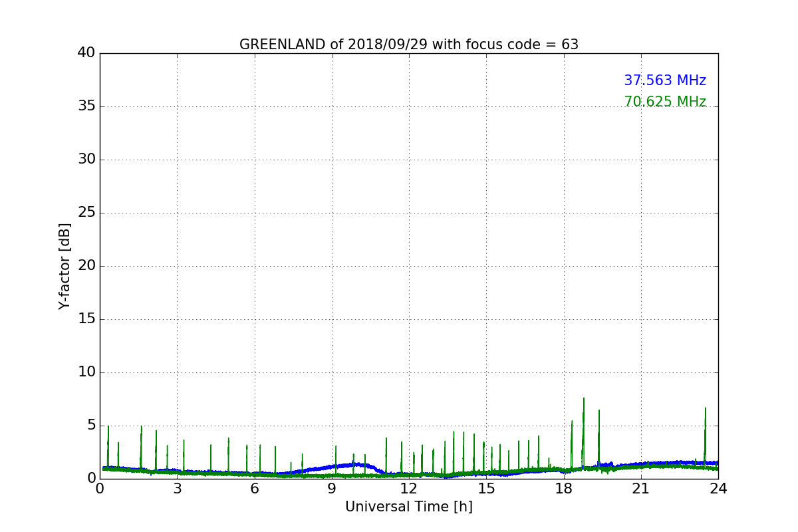Click the y-axis tick label 30
The height and width of the screenshot is (532, 798).
[x=86, y=160]
